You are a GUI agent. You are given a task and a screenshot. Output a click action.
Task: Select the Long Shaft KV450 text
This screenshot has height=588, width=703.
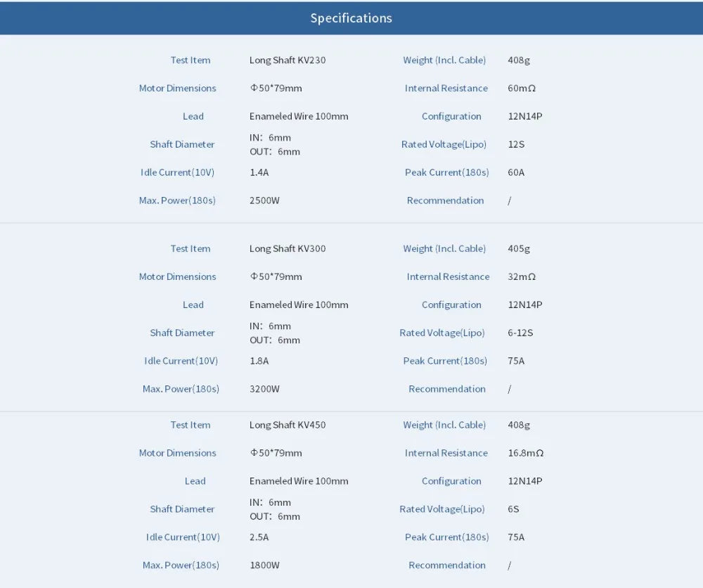288,426
